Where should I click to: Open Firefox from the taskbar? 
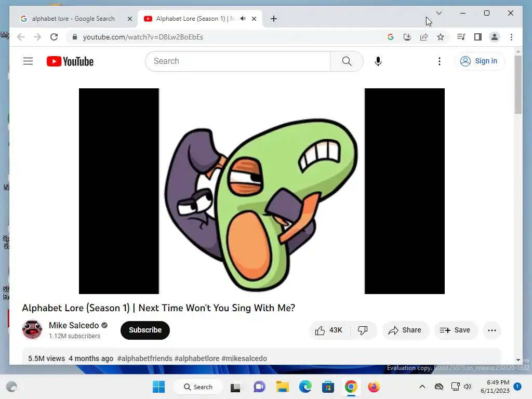tap(374, 387)
